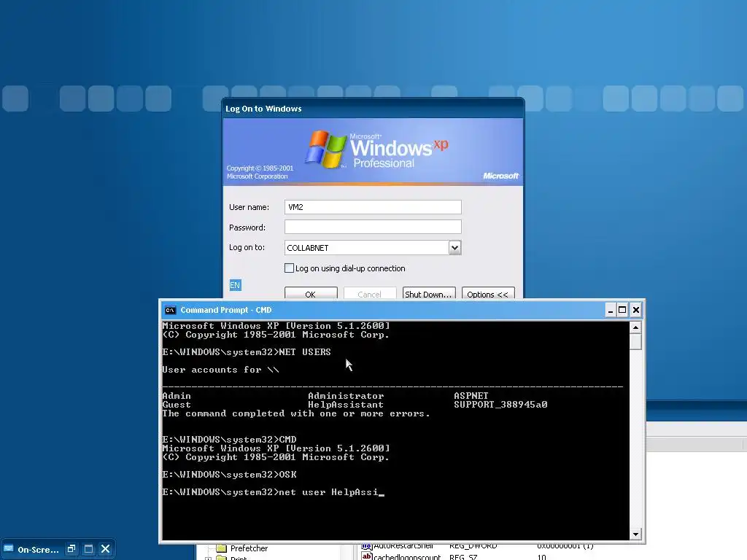747x560 pixels.
Task: Collapse the dialog using Options <<
Action: coord(488,293)
